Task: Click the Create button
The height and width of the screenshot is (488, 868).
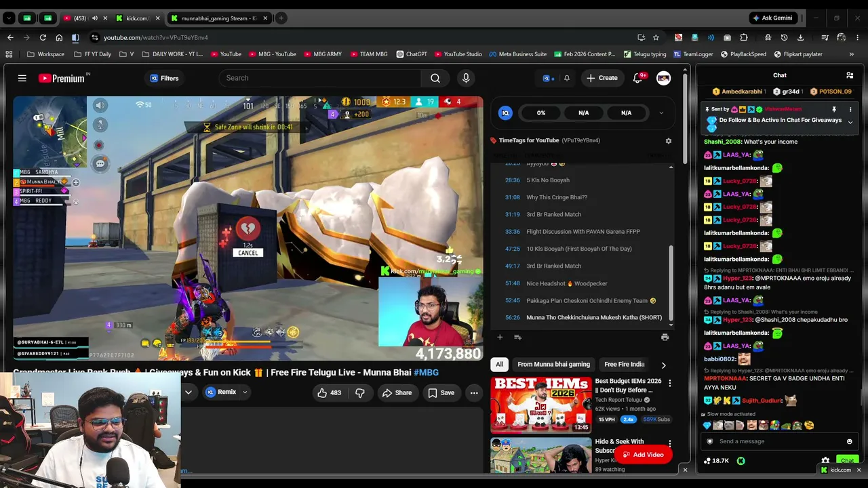Action: [602, 78]
